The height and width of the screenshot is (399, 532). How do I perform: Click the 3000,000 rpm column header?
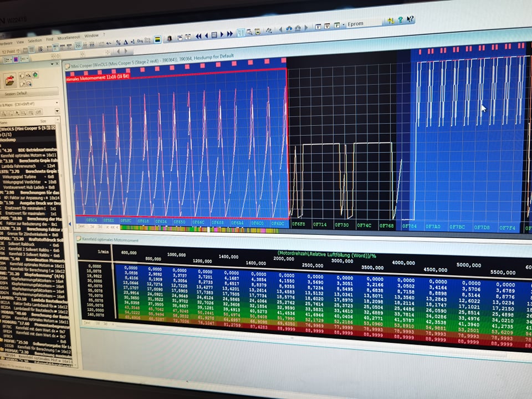click(x=342, y=260)
